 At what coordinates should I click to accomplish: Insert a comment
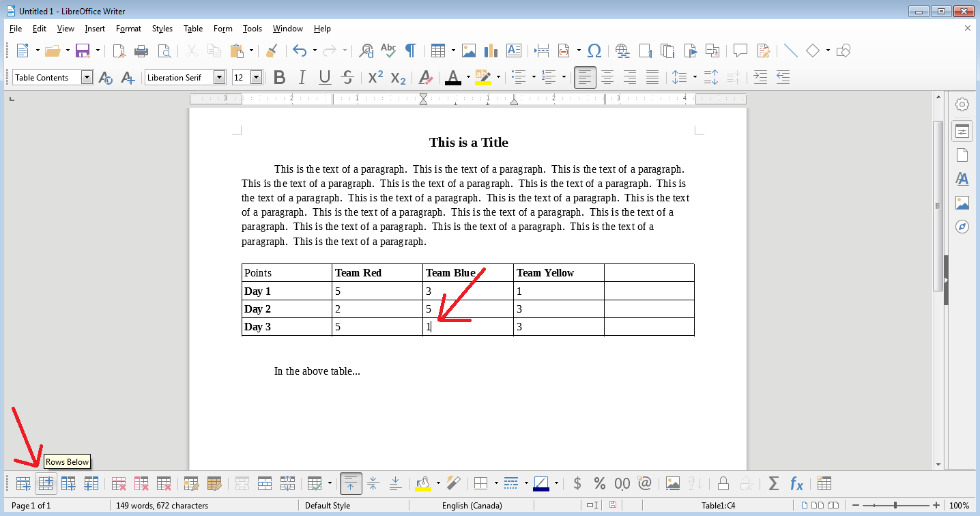point(740,51)
